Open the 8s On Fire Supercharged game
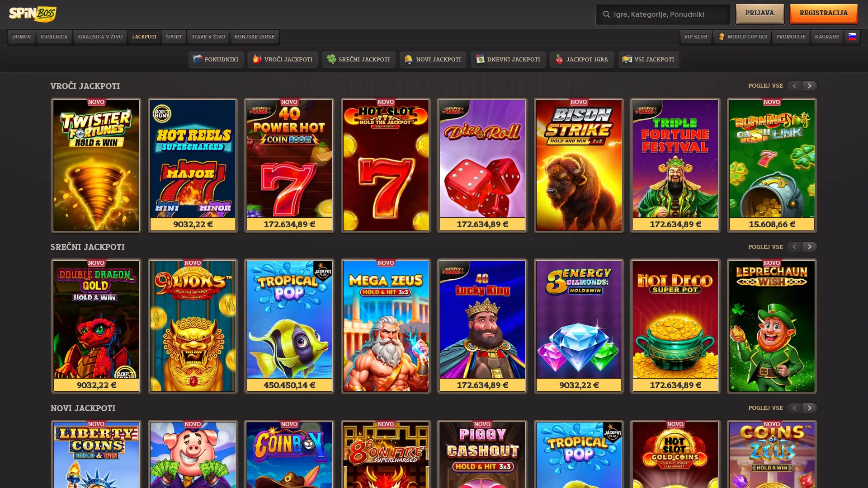 (x=386, y=455)
